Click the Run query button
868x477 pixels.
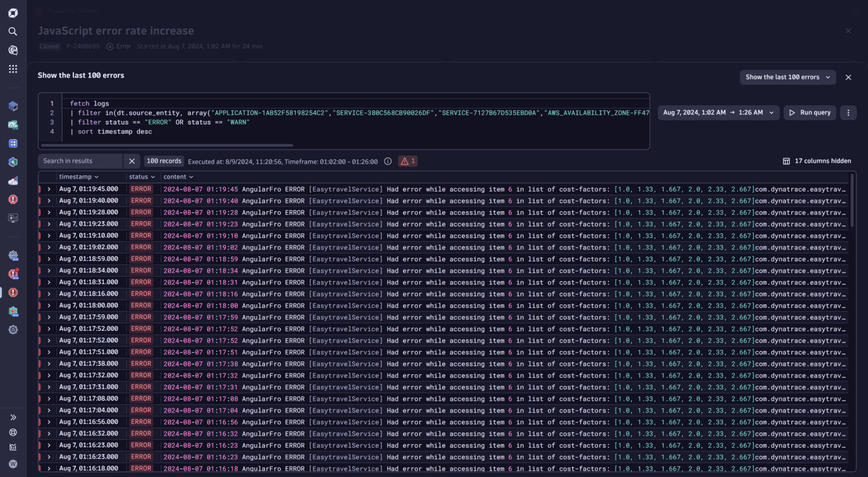pyautogui.click(x=810, y=112)
